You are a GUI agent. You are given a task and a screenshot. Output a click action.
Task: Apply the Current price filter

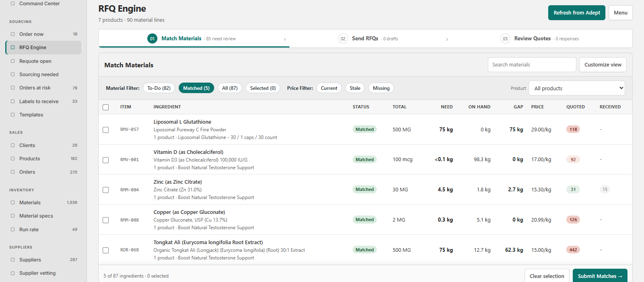(x=329, y=88)
